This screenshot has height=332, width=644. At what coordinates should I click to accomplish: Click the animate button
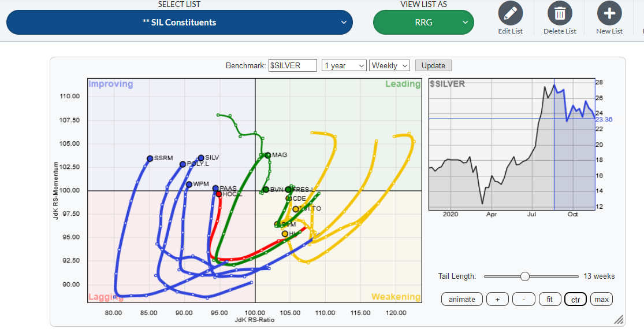461,299
